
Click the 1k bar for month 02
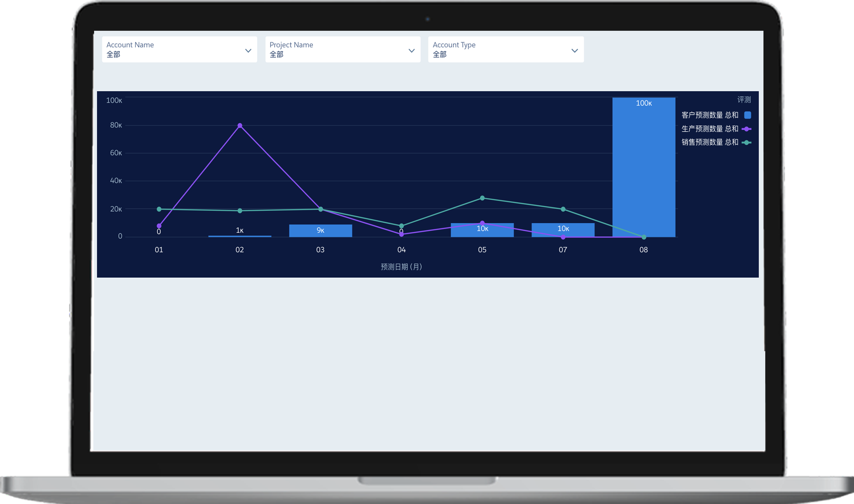pyautogui.click(x=240, y=236)
